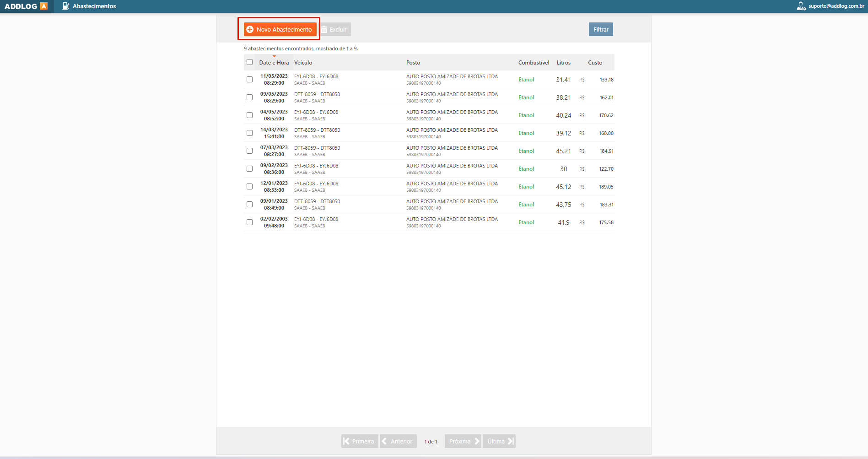The width and height of the screenshot is (868, 459).
Task: Open the 09/02/2023 row with 30 litros
Action: click(x=412, y=169)
